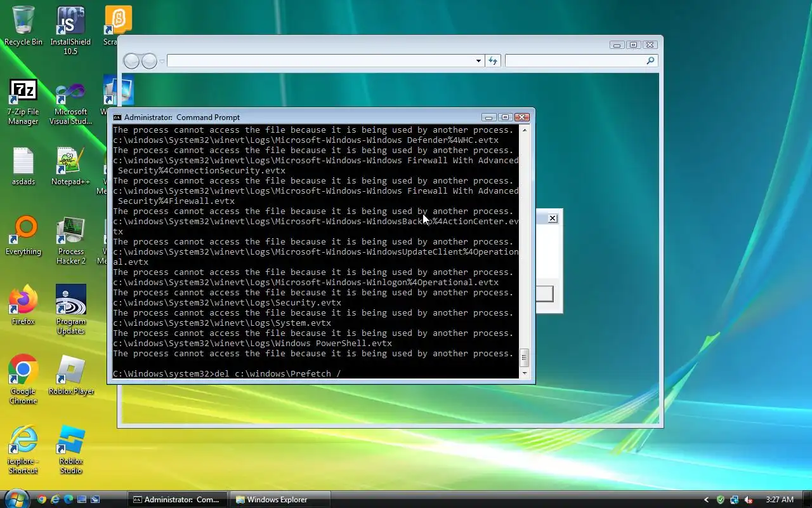The width and height of the screenshot is (812, 508).
Task: Click the Command Prompt scrollbar thumb
Action: tap(524, 358)
